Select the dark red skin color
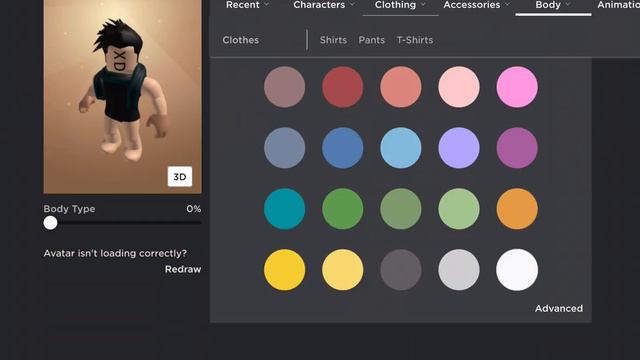This screenshot has width=640, height=360. click(342, 87)
